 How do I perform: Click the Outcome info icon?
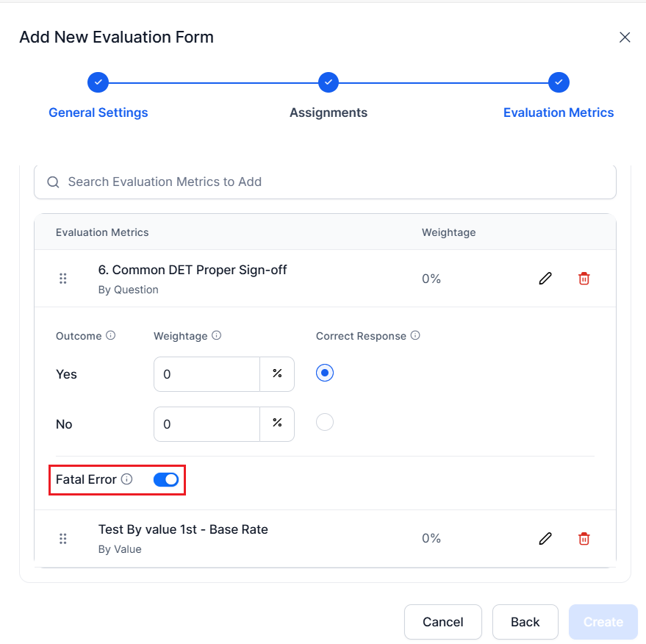pyautogui.click(x=110, y=335)
